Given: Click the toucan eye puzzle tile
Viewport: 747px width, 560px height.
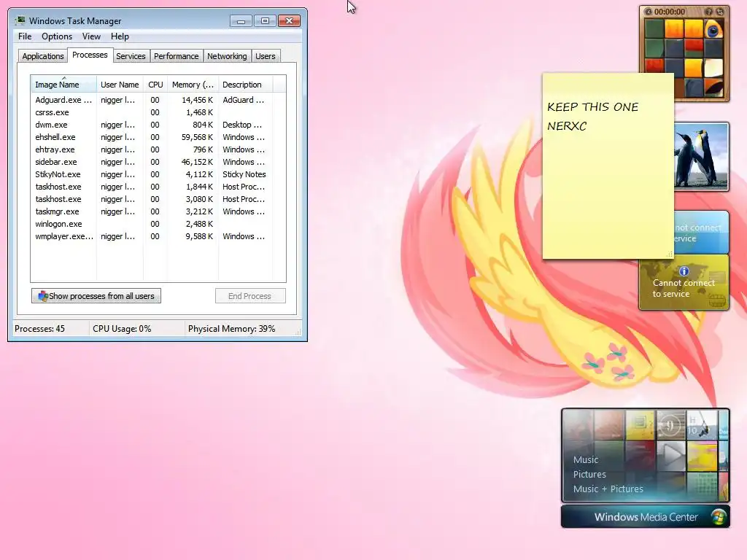Looking at the screenshot, I should (713, 29).
